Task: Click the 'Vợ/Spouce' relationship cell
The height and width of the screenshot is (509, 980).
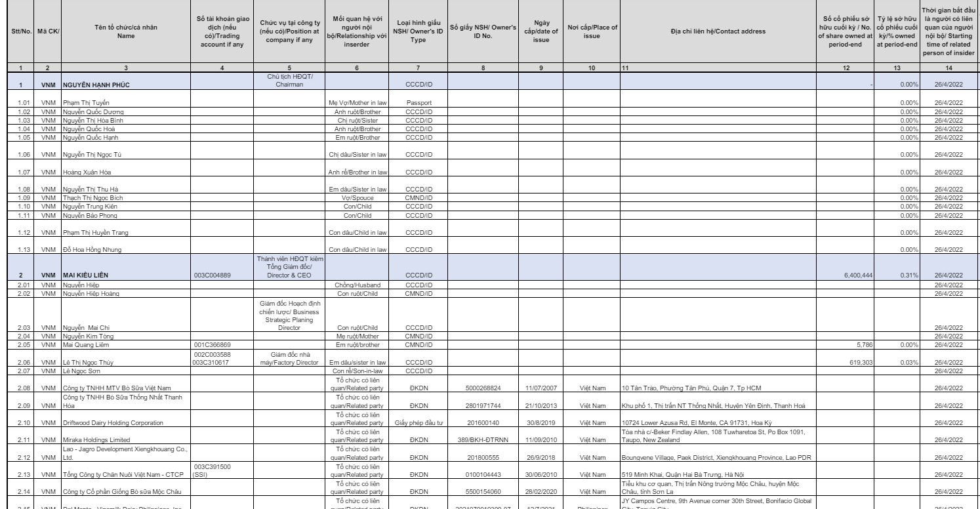Action: (358, 197)
